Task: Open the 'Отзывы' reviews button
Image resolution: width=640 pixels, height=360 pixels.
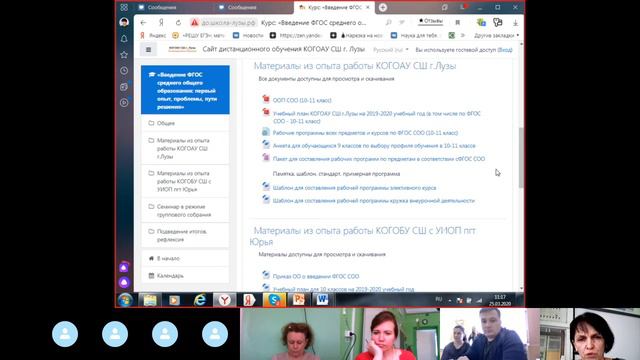Action: (x=431, y=21)
